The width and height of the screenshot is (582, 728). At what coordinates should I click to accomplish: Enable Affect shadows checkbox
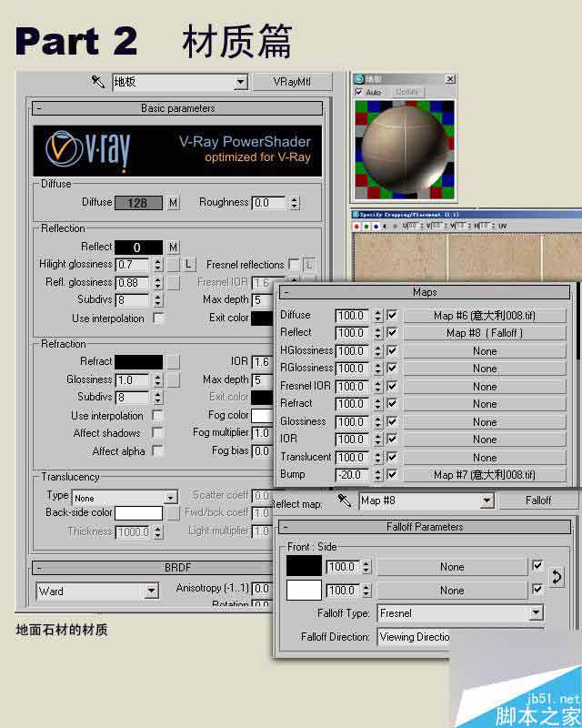[x=158, y=433]
